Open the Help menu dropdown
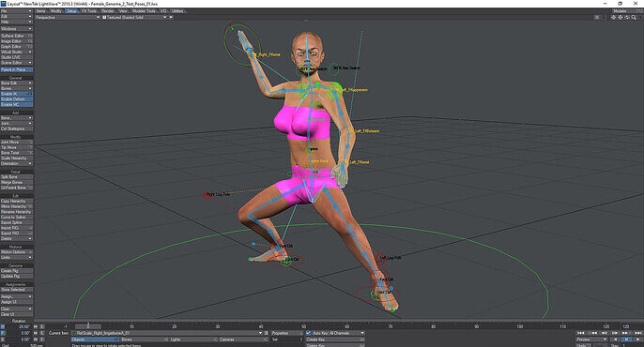 17,22
